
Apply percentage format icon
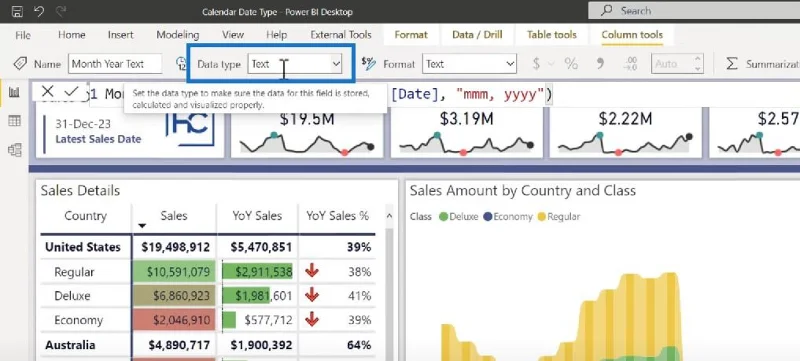571,64
